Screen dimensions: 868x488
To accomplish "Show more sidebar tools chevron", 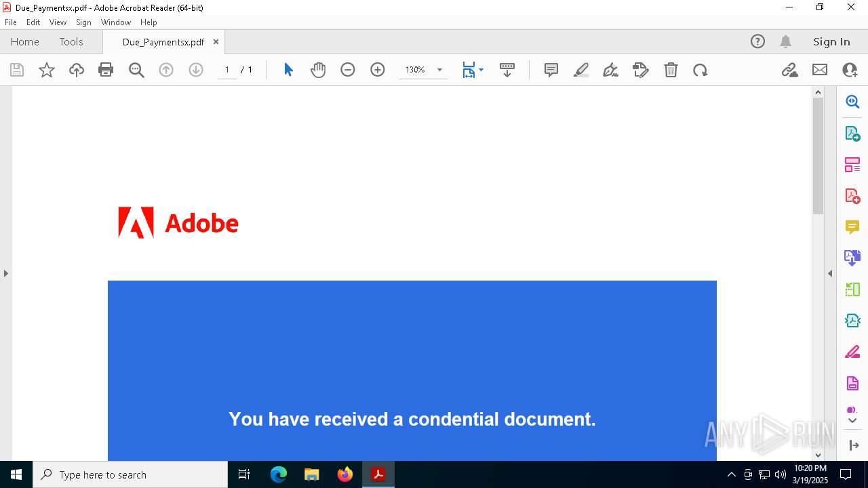I will click(852, 420).
